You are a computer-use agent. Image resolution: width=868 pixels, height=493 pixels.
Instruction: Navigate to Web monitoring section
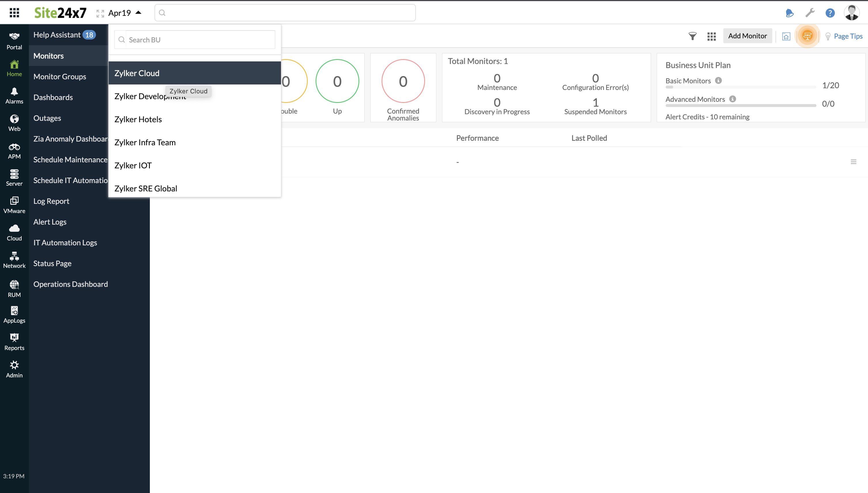point(14,123)
